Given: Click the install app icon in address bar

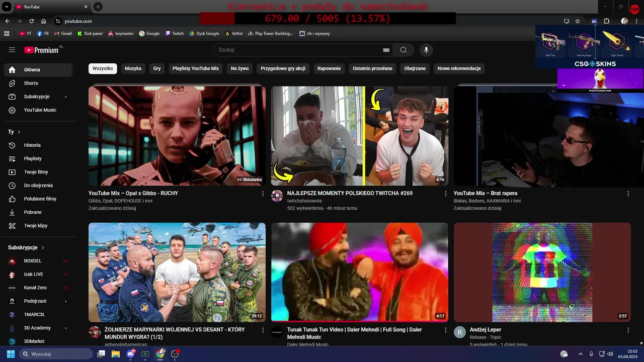Looking at the screenshot, I should (567, 21).
